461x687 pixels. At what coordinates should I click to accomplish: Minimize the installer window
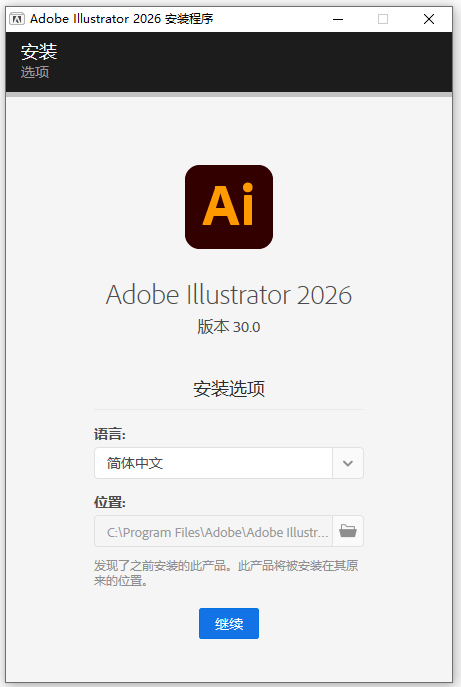click(338, 19)
